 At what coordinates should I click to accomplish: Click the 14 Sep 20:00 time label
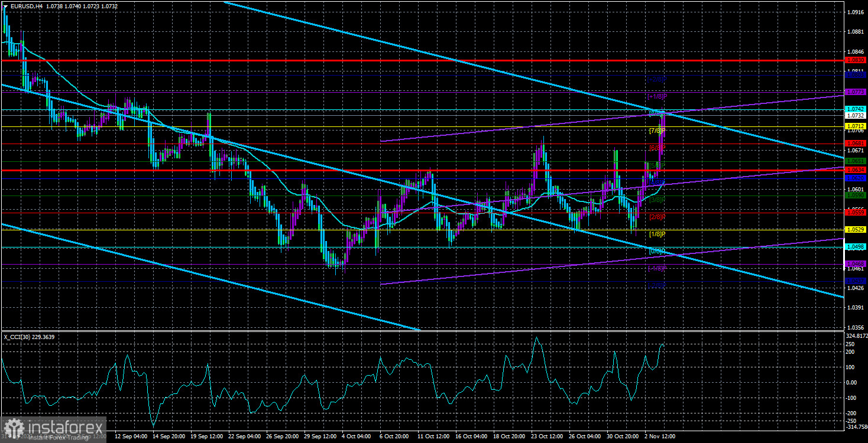pyautogui.click(x=169, y=437)
